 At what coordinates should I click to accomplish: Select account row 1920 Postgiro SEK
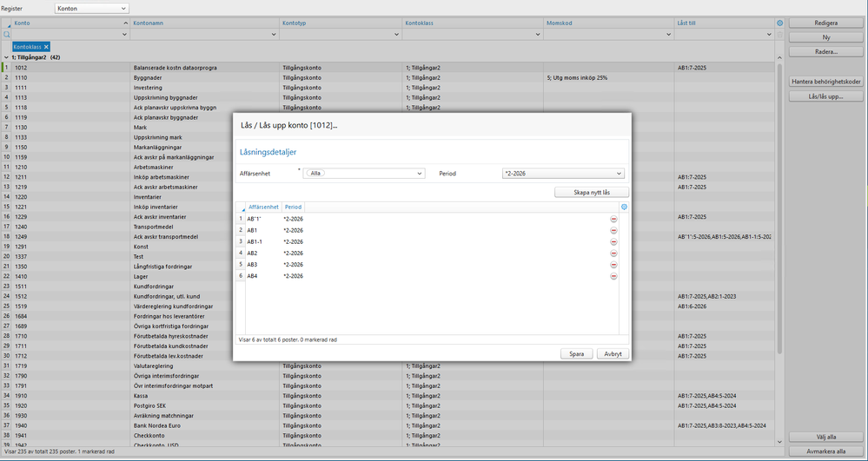click(x=388, y=405)
